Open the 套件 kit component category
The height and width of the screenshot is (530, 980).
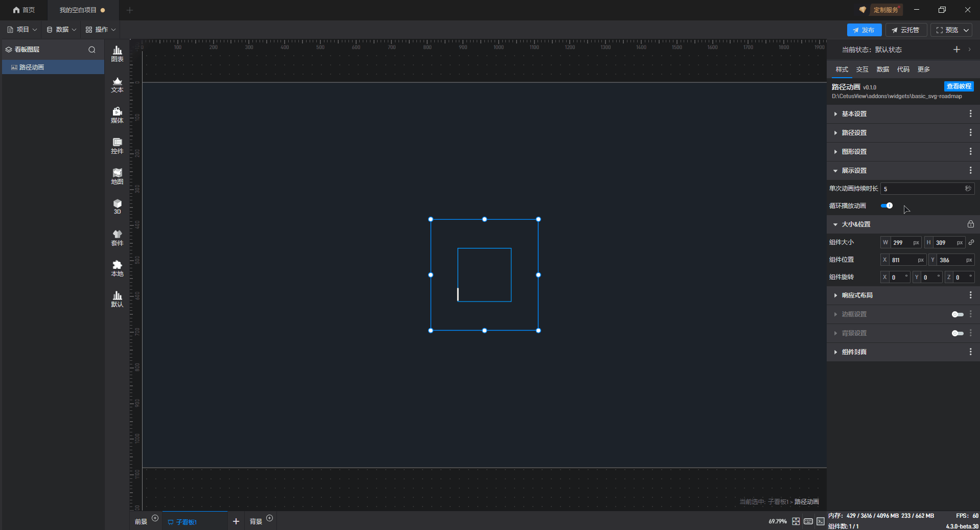117,238
